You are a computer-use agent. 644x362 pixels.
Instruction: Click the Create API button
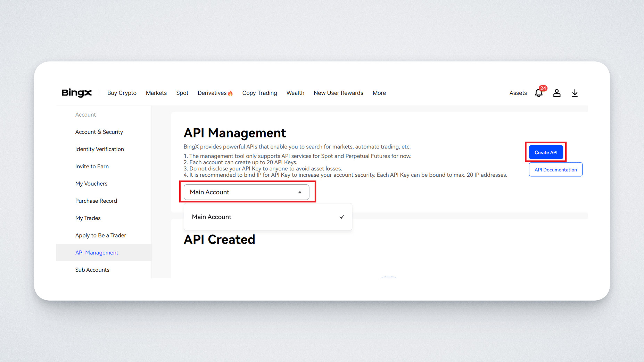546,152
